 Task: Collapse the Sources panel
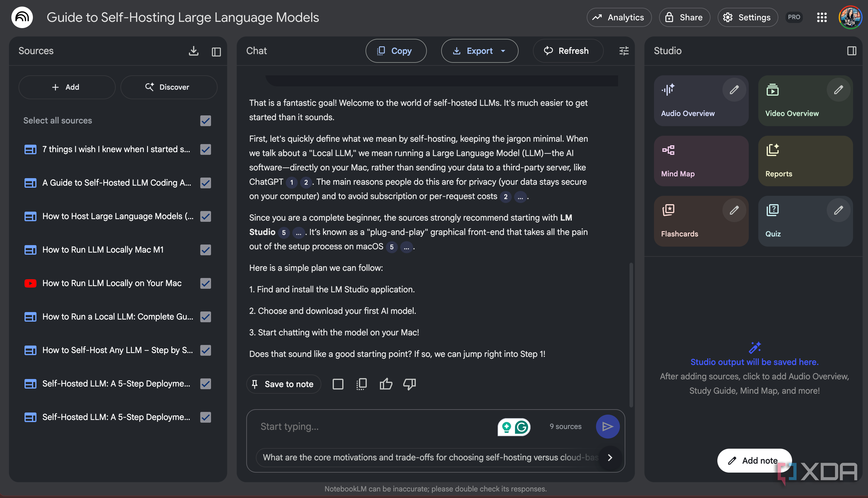216,52
